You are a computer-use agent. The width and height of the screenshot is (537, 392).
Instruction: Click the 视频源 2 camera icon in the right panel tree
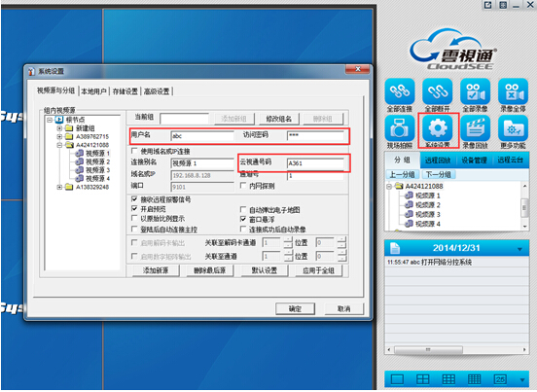coord(409,204)
